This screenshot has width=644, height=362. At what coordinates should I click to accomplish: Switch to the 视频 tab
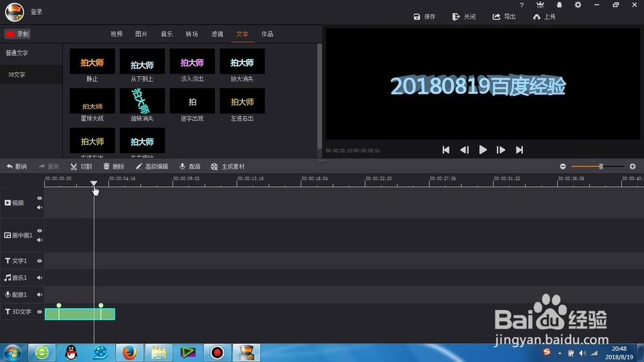(116, 34)
